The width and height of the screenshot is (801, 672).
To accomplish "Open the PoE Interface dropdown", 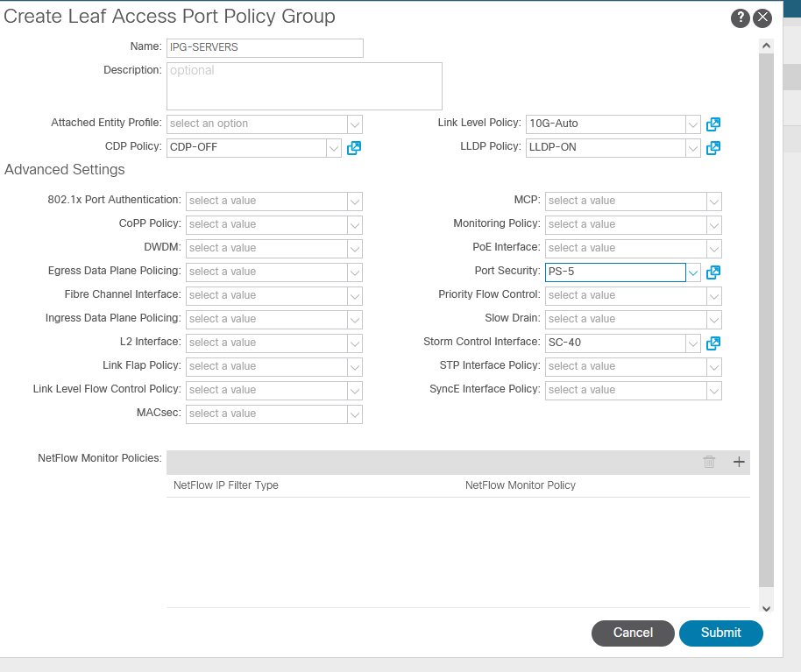I will pyautogui.click(x=713, y=249).
